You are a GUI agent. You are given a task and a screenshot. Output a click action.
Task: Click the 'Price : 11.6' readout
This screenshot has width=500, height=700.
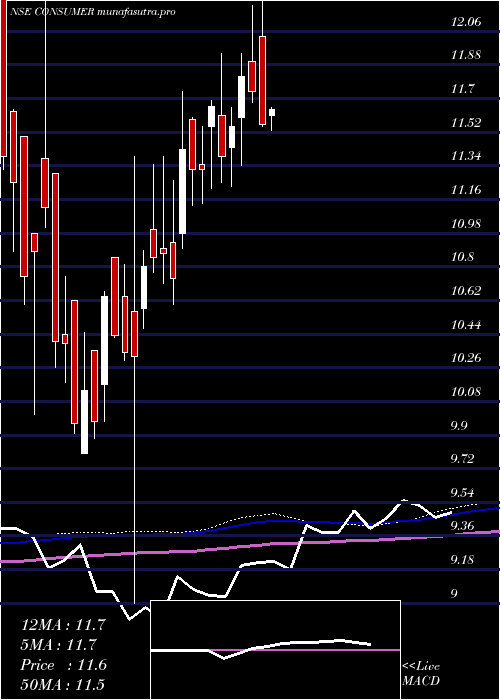(63, 665)
